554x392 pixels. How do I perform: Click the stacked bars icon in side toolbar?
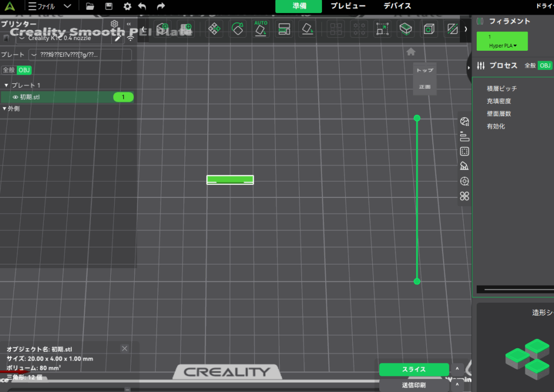click(465, 136)
